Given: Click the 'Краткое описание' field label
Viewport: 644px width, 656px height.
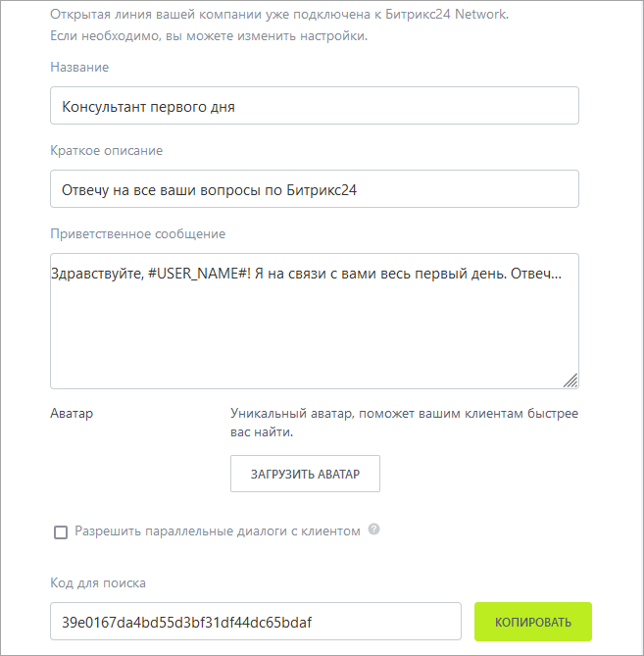Looking at the screenshot, I should click(x=106, y=150).
